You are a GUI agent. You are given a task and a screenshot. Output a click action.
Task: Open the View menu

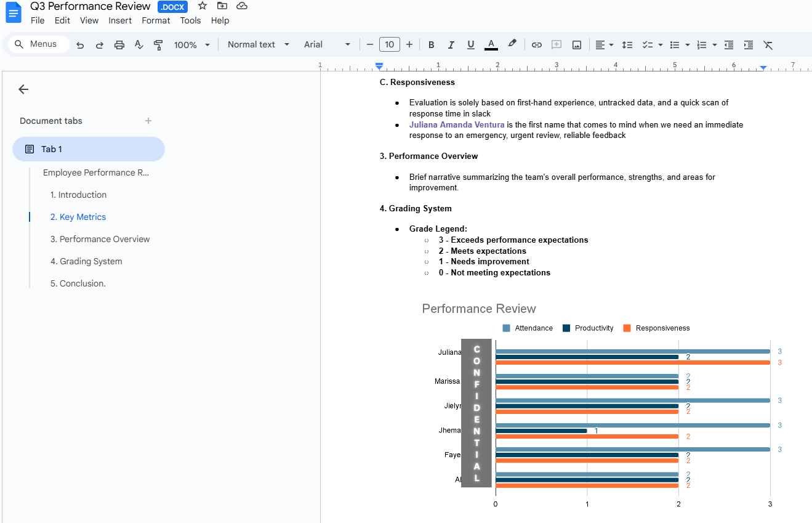coord(89,20)
